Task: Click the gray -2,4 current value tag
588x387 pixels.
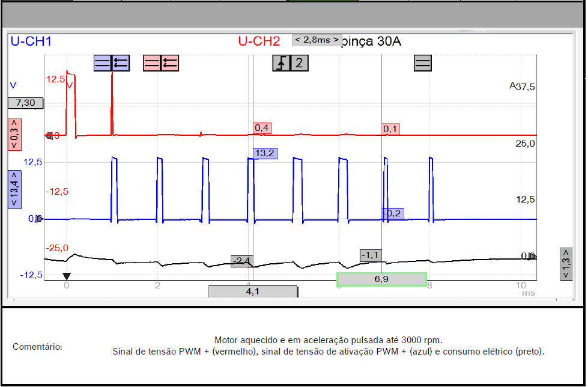Action: click(242, 261)
